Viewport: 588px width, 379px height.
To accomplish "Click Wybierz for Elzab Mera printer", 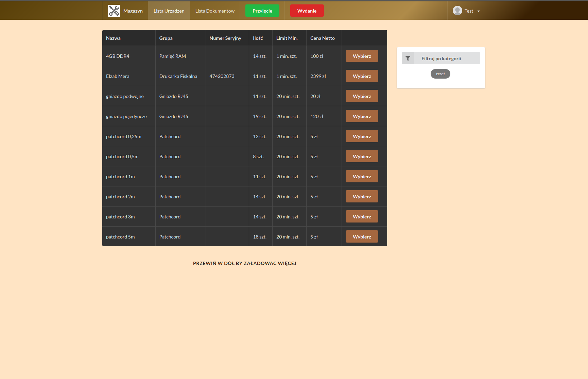I will pyautogui.click(x=362, y=76).
